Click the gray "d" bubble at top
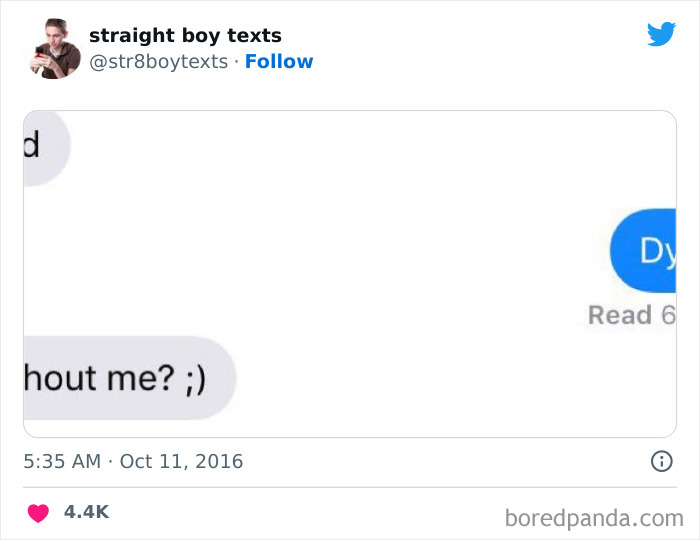Screen dimensions: 700x540 click(42, 146)
